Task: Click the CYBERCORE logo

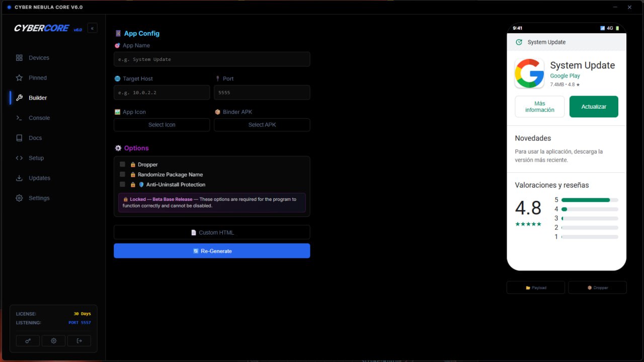Action: pyautogui.click(x=42, y=28)
